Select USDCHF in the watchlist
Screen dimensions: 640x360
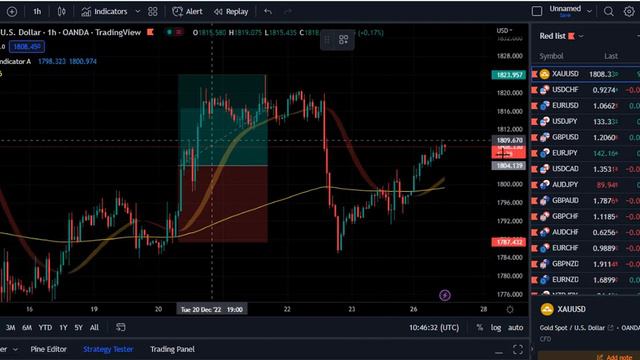point(586,90)
